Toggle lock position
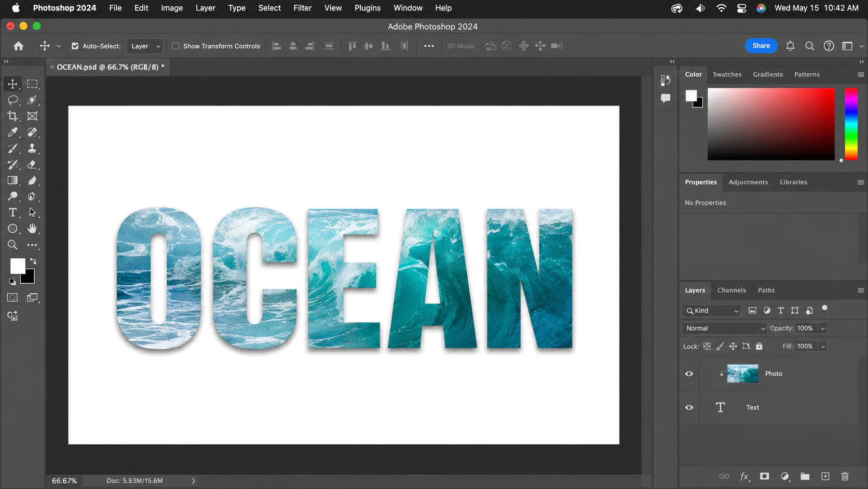This screenshot has height=489, width=868. [x=733, y=346]
